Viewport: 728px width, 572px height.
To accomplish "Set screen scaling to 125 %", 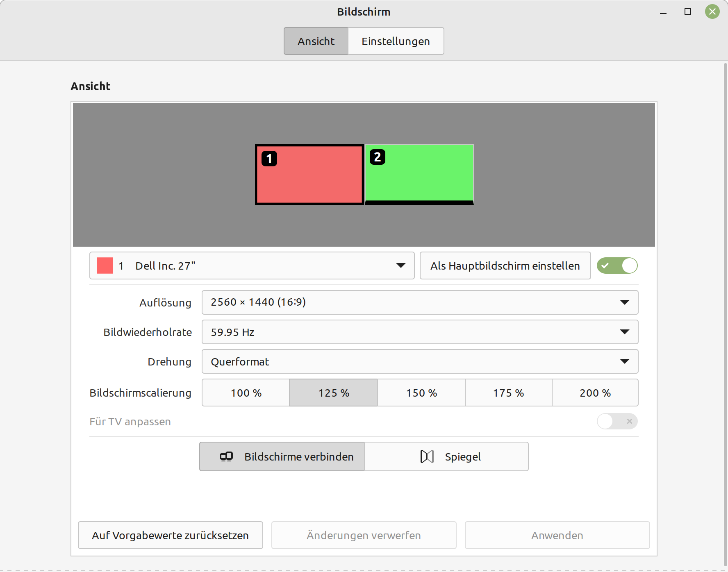I will click(334, 393).
